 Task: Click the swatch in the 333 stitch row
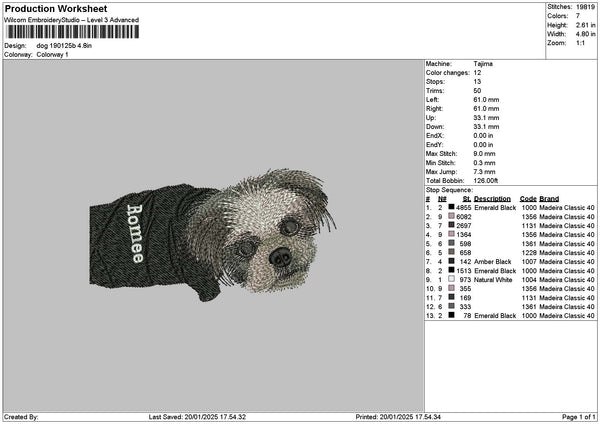[452, 306]
